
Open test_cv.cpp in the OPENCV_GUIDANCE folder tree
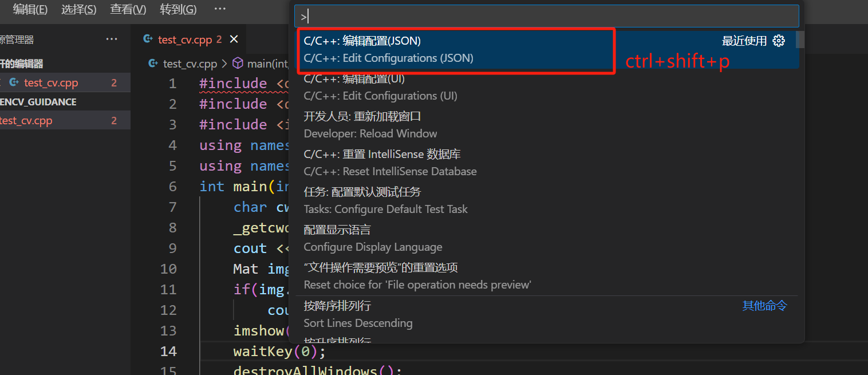click(x=65, y=121)
